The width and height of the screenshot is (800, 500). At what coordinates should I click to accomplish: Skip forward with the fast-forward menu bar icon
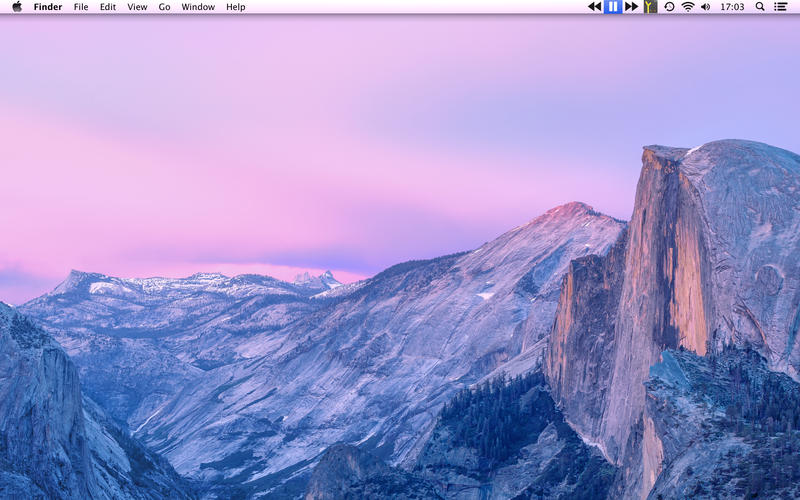coord(631,7)
